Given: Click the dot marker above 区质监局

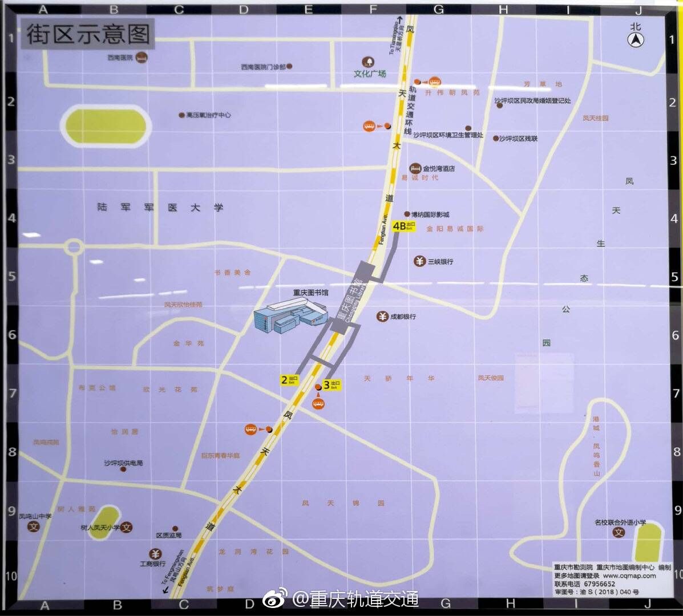Looking at the screenshot, I should (175, 529).
